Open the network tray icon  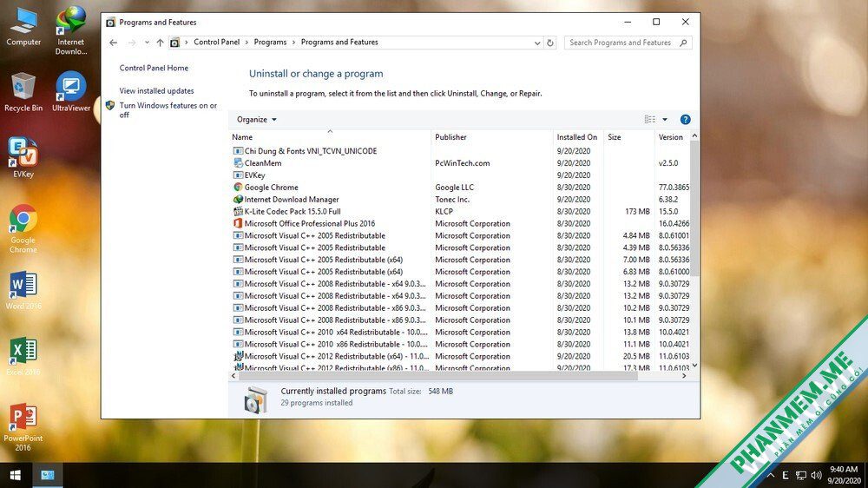pos(801,475)
